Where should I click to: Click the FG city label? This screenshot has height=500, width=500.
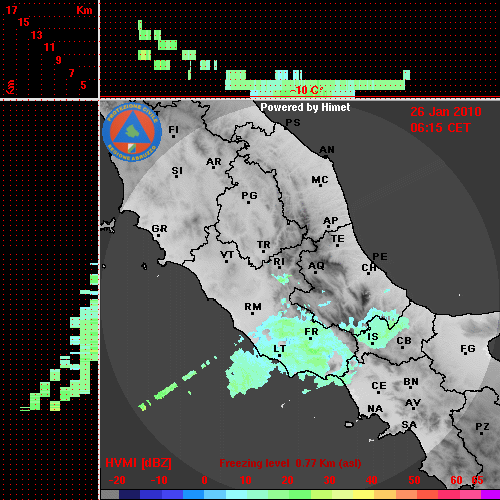468,349
